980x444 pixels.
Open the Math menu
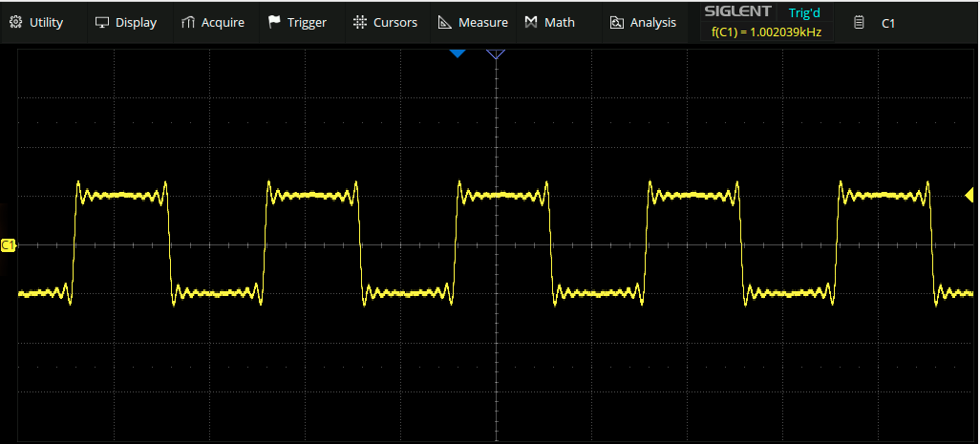coord(550,22)
